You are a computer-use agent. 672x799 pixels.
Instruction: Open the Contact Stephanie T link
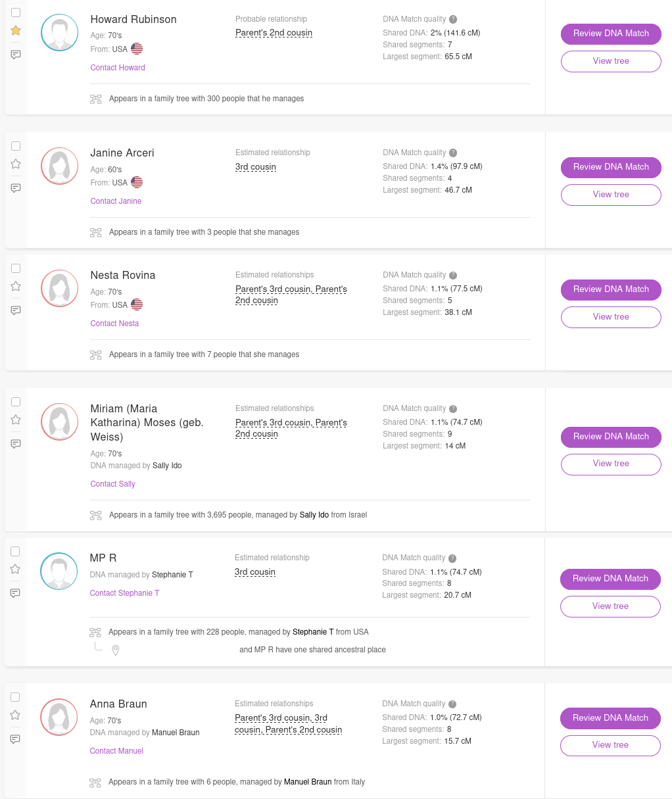coord(124,593)
